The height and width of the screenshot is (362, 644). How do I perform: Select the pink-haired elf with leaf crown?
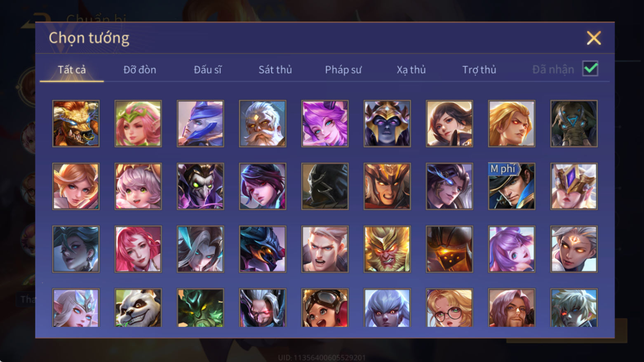pyautogui.click(x=138, y=124)
